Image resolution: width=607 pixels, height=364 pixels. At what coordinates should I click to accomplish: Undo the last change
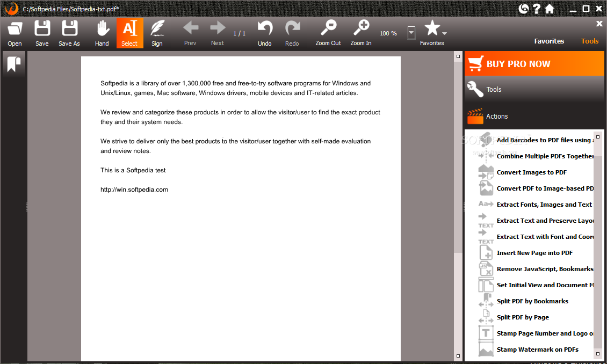pyautogui.click(x=265, y=33)
